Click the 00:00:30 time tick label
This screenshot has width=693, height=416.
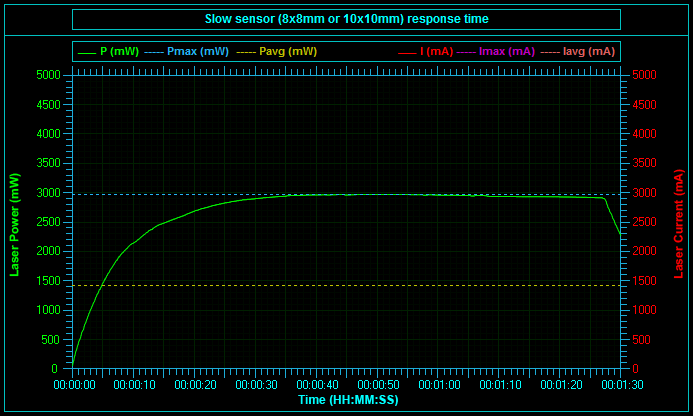tap(256, 385)
